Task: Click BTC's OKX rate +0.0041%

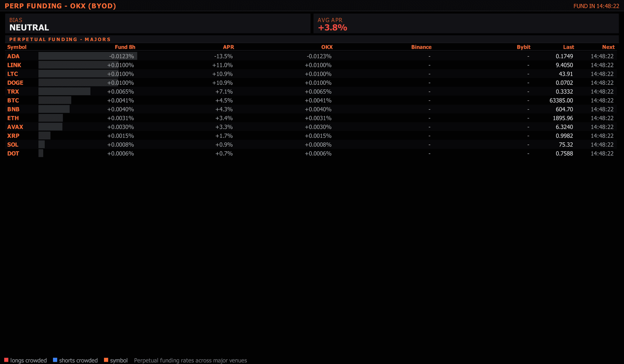Action: [318, 100]
